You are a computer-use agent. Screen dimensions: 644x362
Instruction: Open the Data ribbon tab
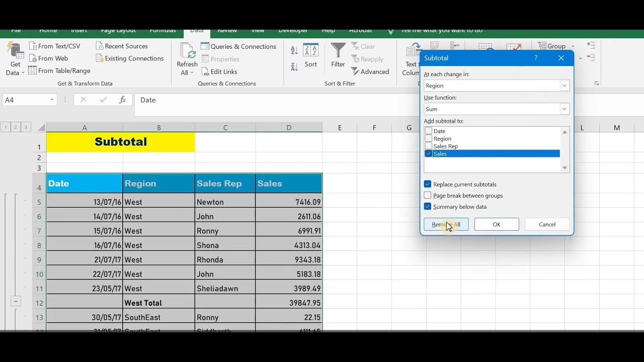click(x=197, y=31)
